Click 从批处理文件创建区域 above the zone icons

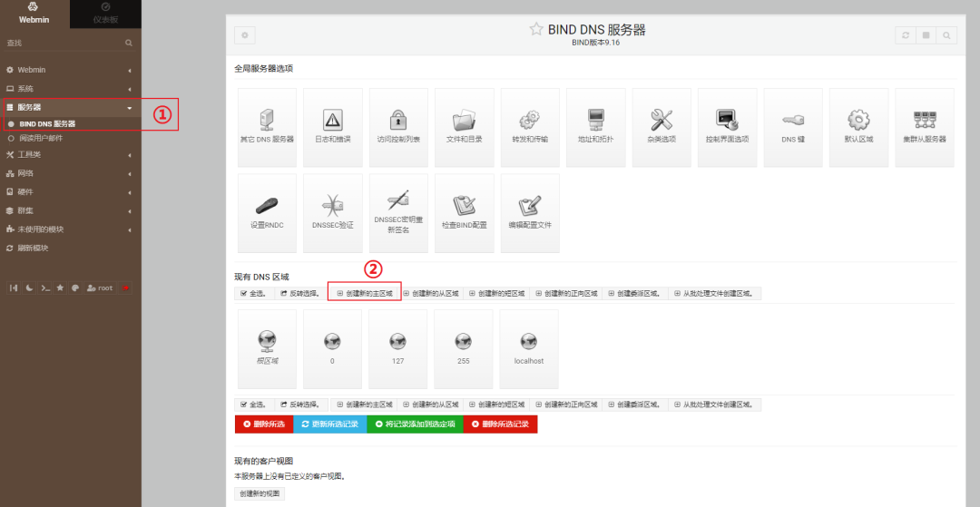click(x=714, y=293)
